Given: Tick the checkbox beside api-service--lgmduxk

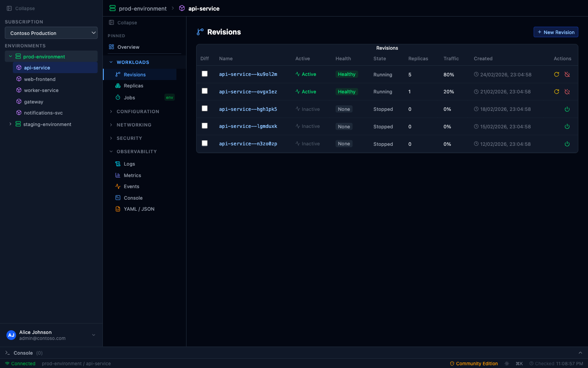Looking at the screenshot, I should (204, 126).
